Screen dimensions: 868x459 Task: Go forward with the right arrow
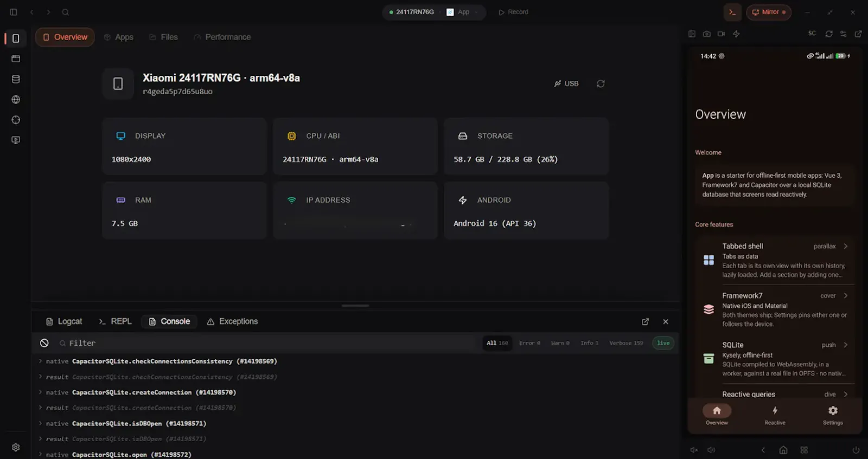[x=48, y=12]
